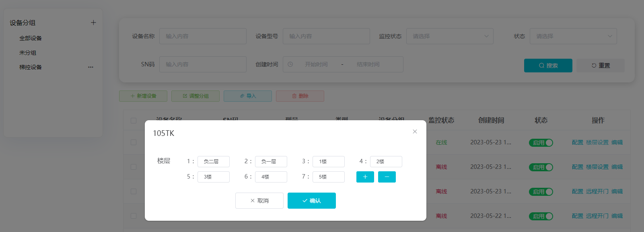Image resolution: width=644 pixels, height=232 pixels.
Task: Remove a floor with the minus button
Action: point(387,177)
